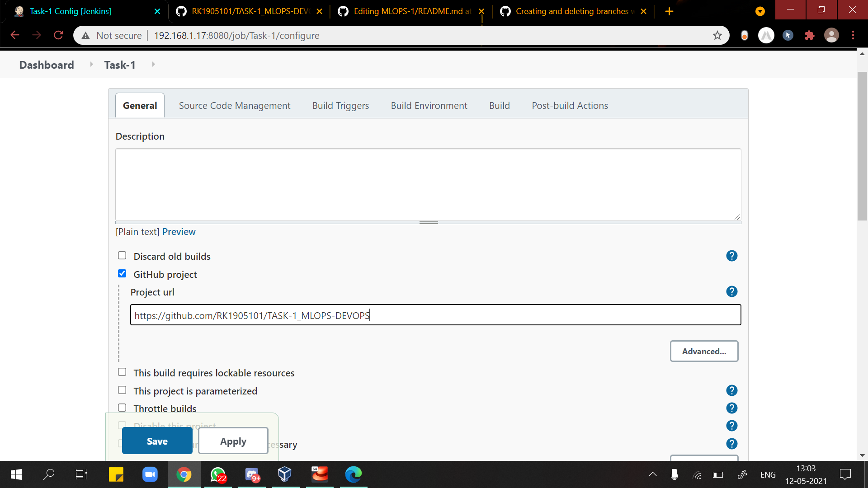868x488 pixels.
Task: Check the Throttle builds option
Action: click(x=122, y=407)
